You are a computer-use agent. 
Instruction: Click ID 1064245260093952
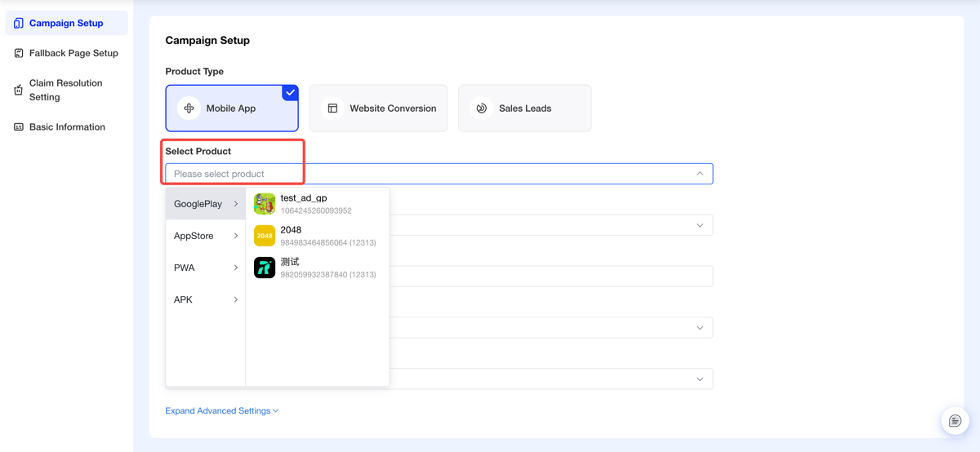pyautogui.click(x=316, y=210)
